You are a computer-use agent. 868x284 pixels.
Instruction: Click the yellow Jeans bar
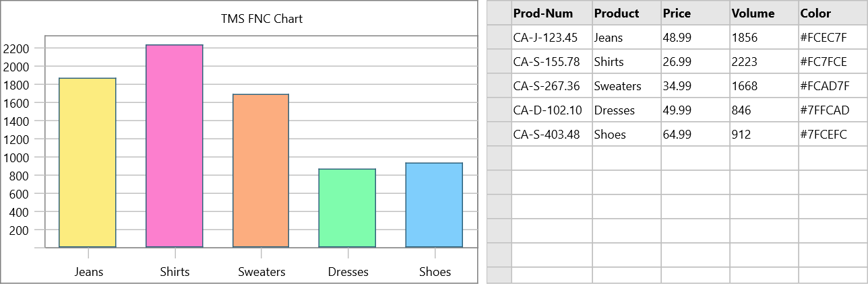click(88, 163)
